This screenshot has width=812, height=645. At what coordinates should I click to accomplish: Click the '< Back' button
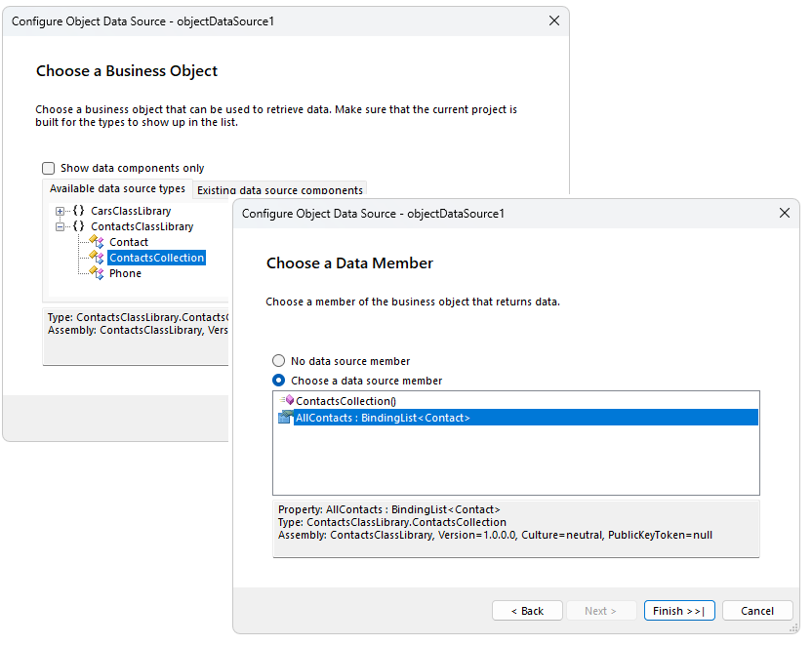[x=527, y=610]
